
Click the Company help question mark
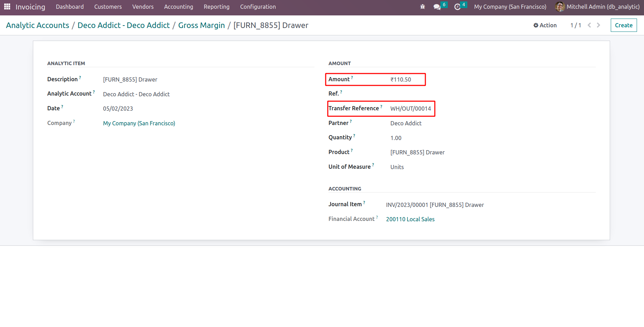pyautogui.click(x=74, y=121)
